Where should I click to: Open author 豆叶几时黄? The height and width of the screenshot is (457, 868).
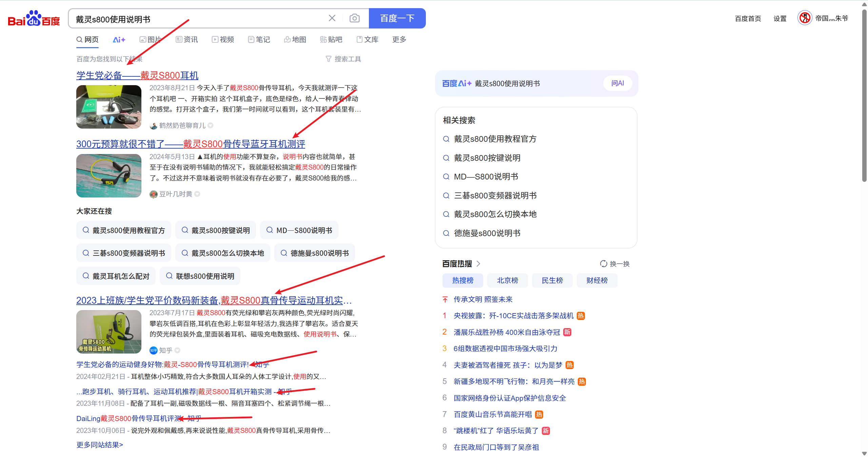point(176,194)
